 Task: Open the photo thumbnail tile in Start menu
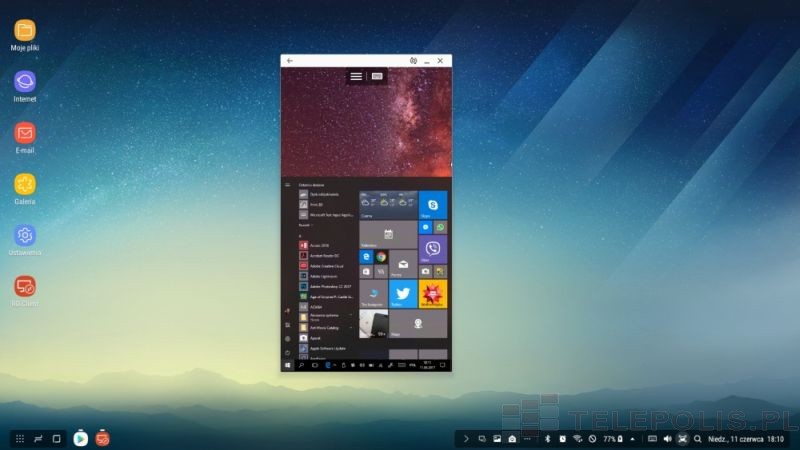click(373, 323)
